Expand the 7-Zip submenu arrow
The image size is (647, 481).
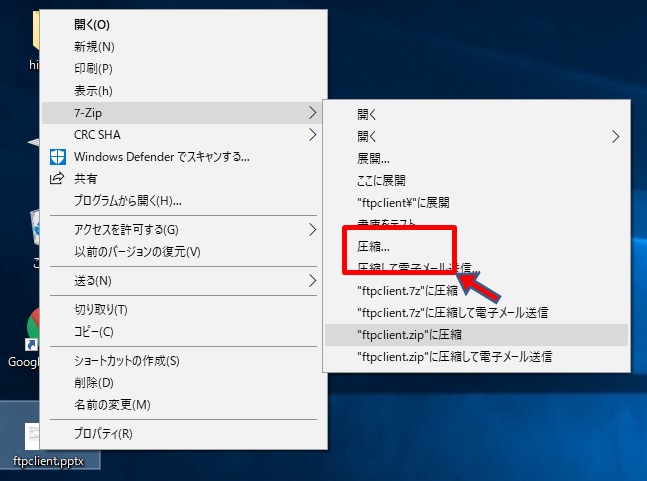click(x=313, y=113)
